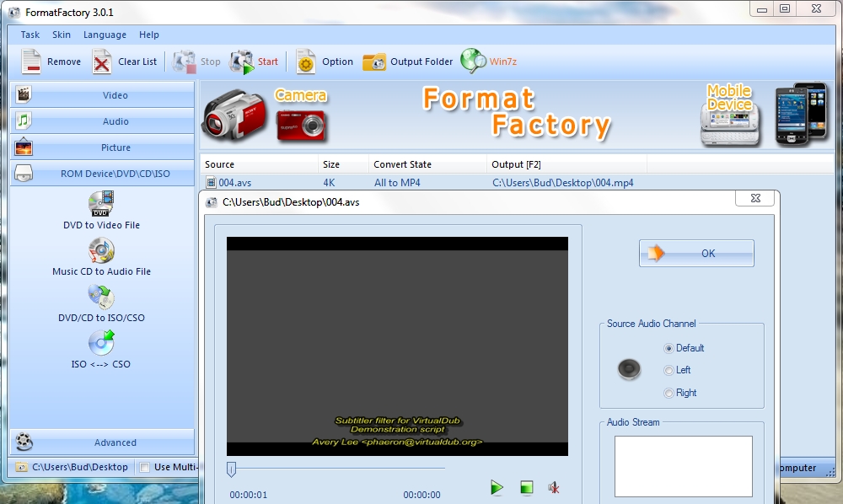Click the video preview area
Image resolution: width=843 pixels, height=504 pixels.
(x=397, y=346)
